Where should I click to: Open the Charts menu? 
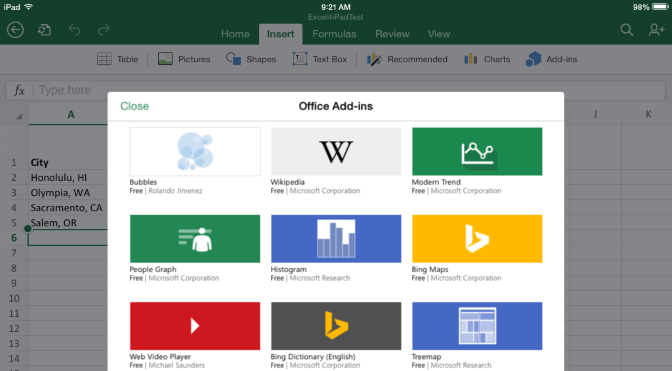(x=487, y=59)
